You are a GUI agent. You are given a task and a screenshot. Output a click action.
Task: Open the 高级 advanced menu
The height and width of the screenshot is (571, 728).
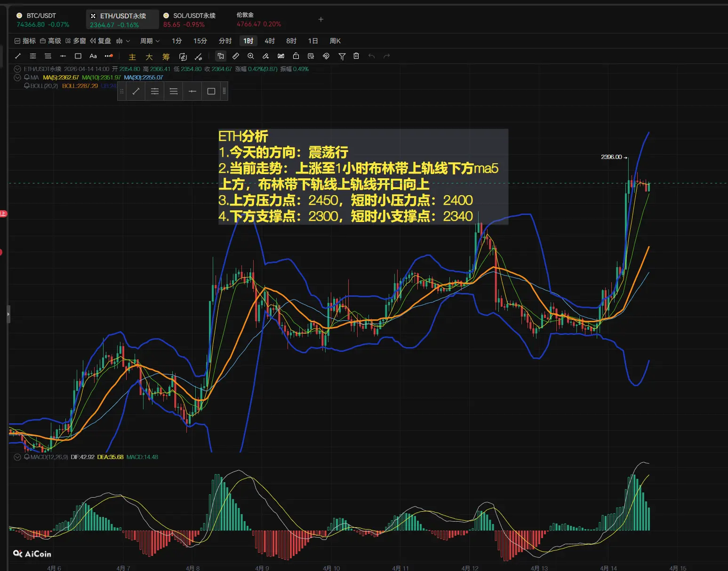(50, 41)
